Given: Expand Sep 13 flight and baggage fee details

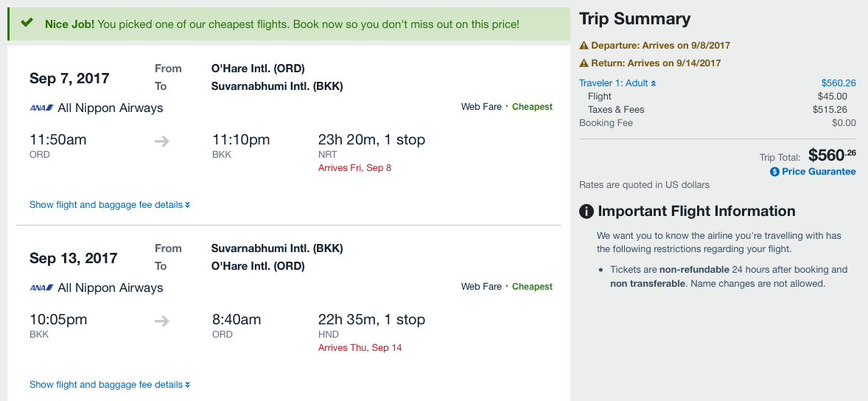Looking at the screenshot, I should pos(110,385).
